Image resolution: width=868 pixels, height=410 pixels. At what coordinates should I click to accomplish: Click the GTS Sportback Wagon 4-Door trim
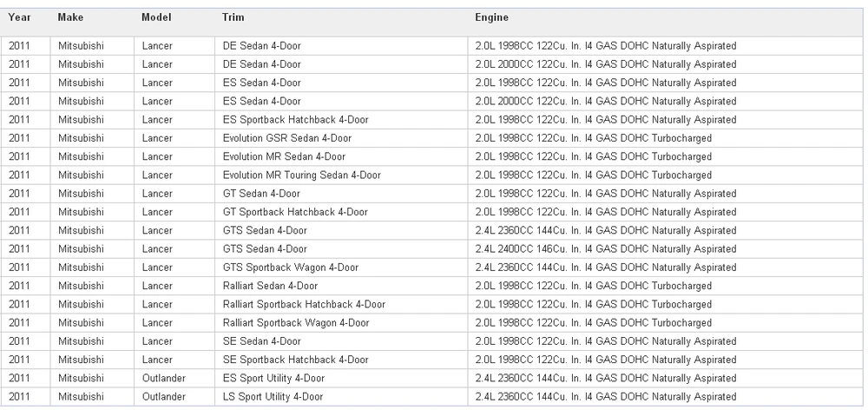[291, 268]
